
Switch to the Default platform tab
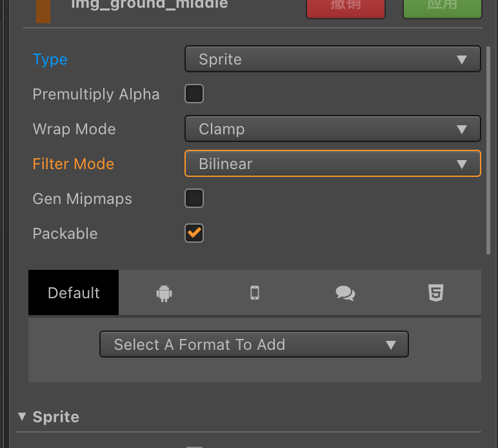click(x=74, y=293)
